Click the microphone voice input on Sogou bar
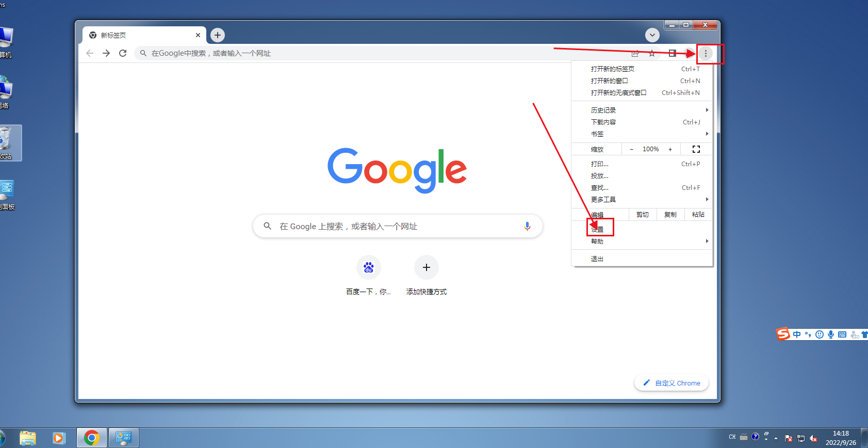The width and height of the screenshot is (868, 448). click(831, 334)
